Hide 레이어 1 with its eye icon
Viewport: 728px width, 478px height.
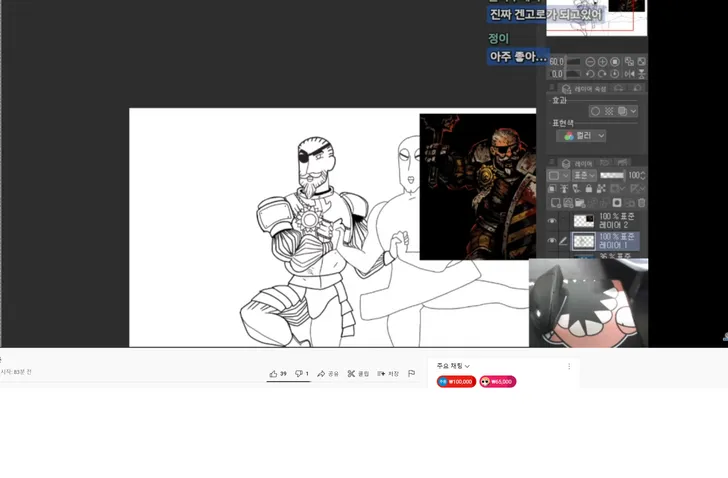[x=552, y=240]
